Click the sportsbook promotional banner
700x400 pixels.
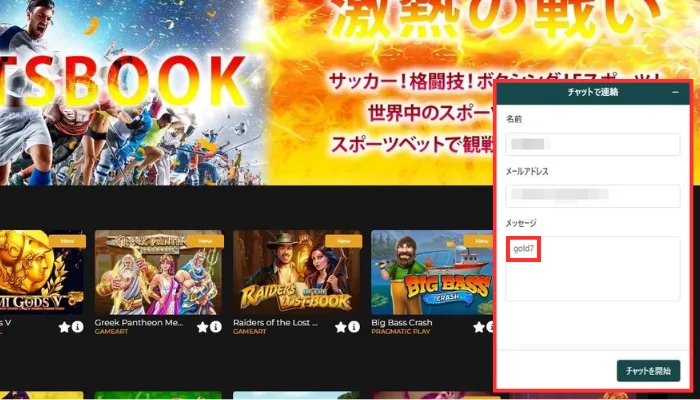[x=246, y=92]
